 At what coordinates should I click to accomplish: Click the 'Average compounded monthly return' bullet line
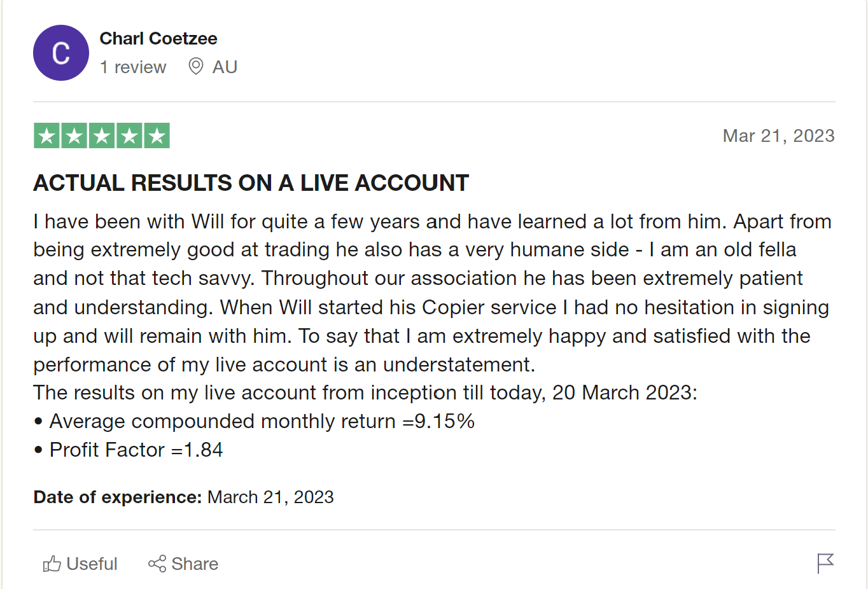[x=255, y=421]
